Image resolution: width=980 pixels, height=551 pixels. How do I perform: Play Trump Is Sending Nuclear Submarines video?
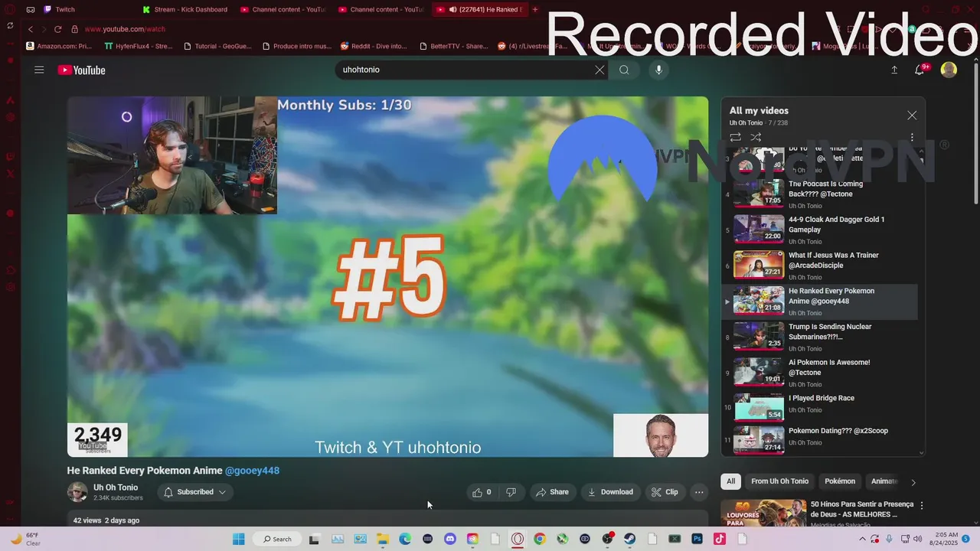pyautogui.click(x=820, y=337)
